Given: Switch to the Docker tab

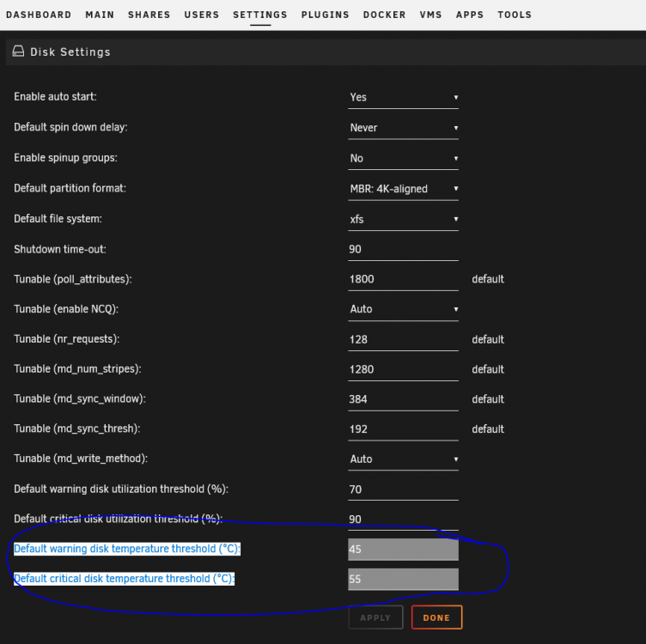Looking at the screenshot, I should tap(384, 15).
